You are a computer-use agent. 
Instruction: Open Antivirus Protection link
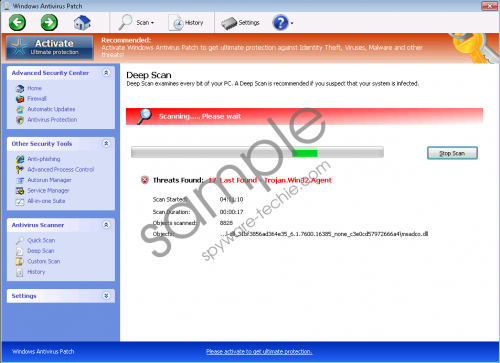(52, 120)
